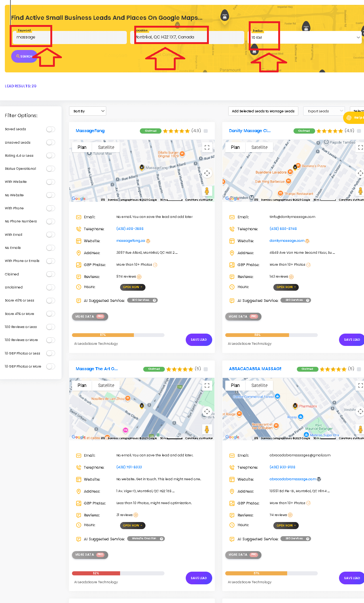This screenshot has width=364, height=603.
Task: Click the star icon beside 574 reviews
Action: (139, 277)
